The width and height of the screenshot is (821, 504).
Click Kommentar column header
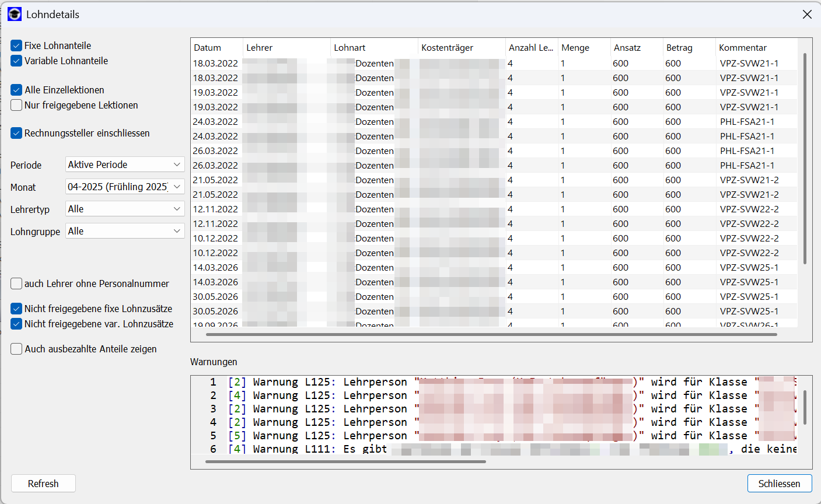pyautogui.click(x=756, y=48)
